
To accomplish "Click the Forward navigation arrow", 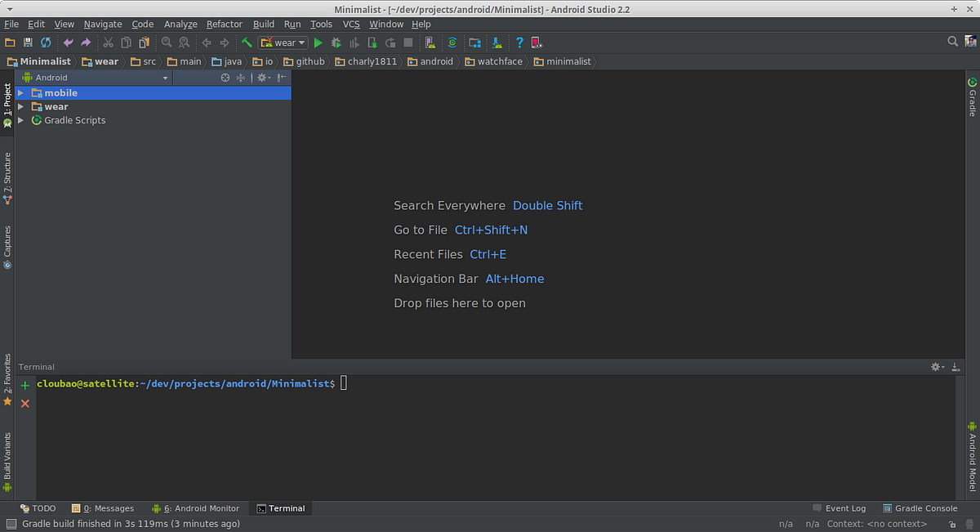I will (x=225, y=42).
